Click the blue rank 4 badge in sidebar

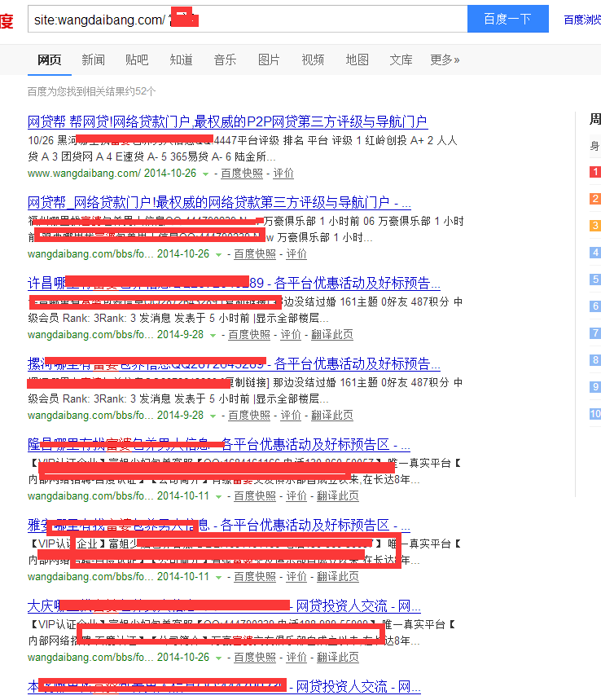click(x=595, y=253)
